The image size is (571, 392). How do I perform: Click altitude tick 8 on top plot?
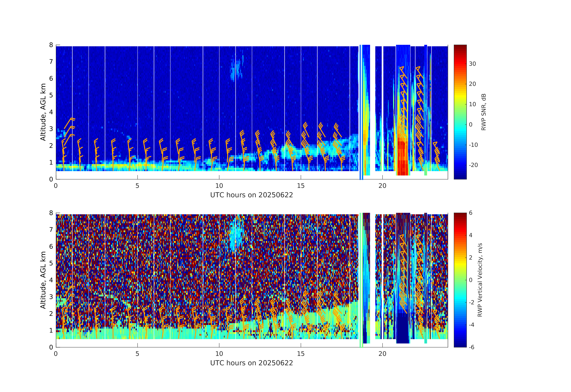click(51, 45)
